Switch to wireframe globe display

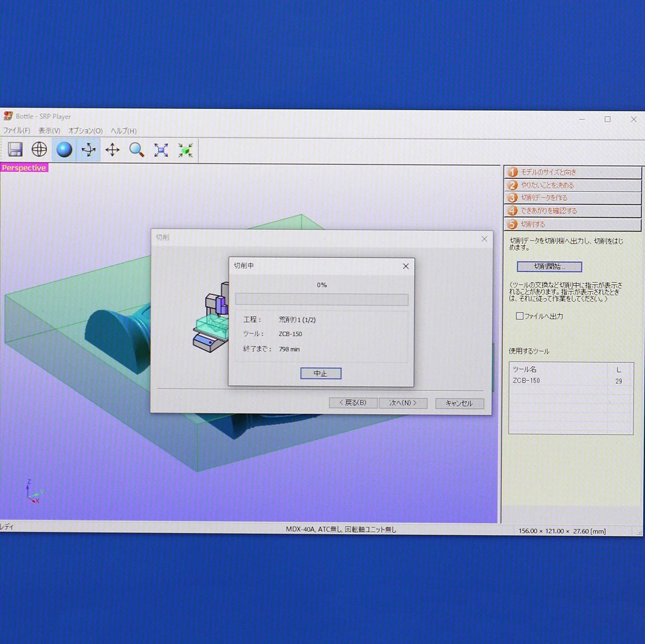(39, 150)
